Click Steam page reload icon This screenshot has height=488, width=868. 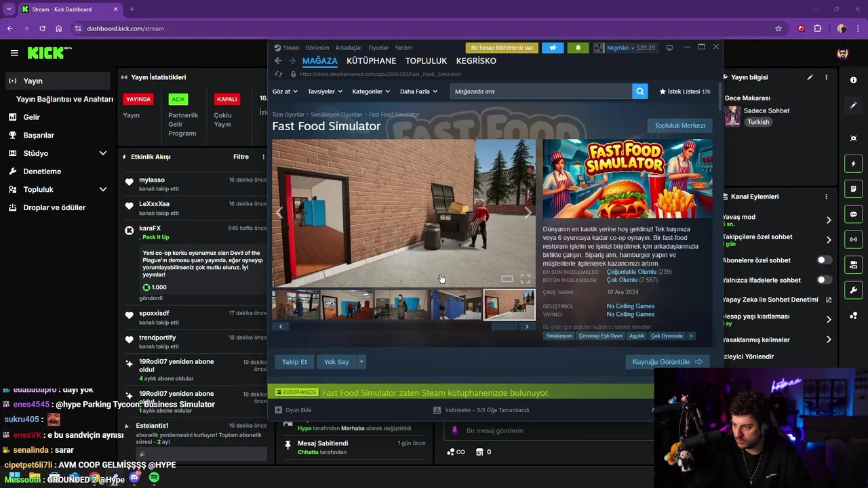tap(278, 74)
